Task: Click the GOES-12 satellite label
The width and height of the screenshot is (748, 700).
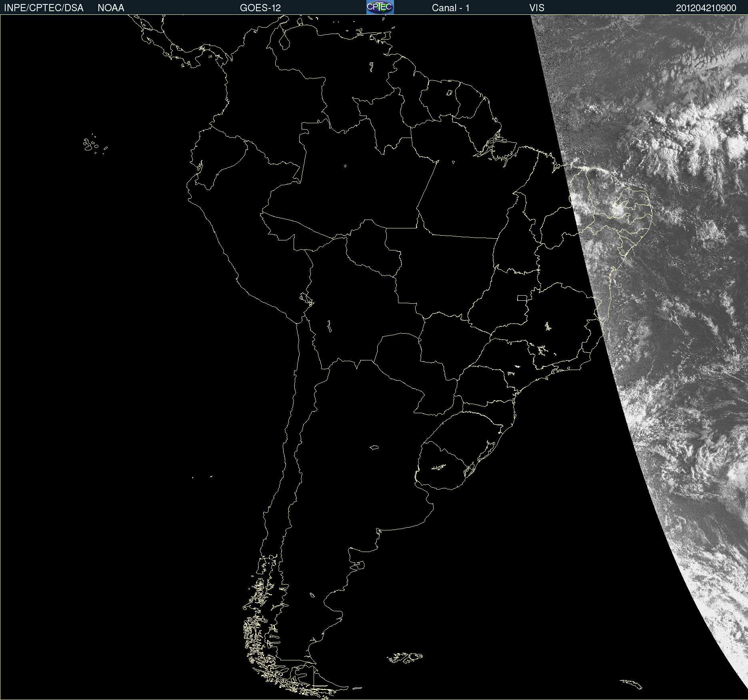Action: coord(260,8)
